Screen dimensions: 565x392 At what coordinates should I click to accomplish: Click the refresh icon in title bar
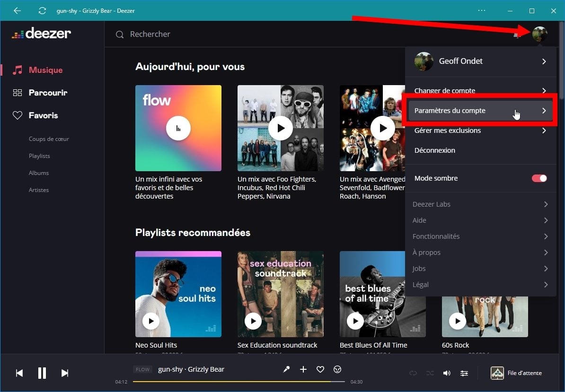pos(42,10)
